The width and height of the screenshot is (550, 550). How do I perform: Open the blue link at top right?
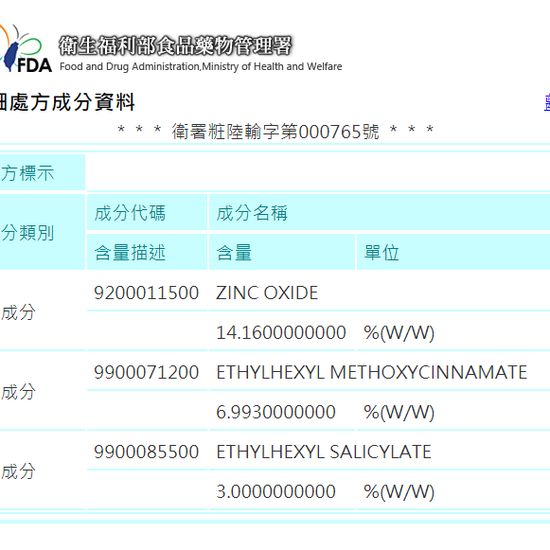tap(547, 102)
